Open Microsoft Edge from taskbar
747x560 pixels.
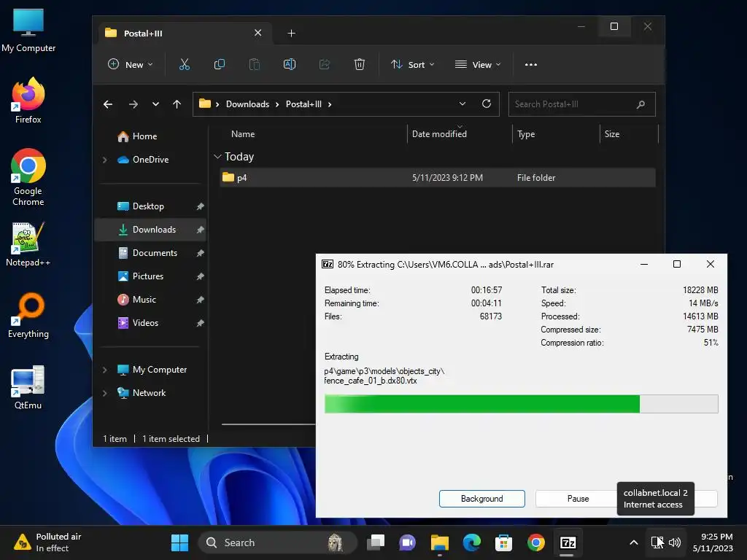(472, 542)
